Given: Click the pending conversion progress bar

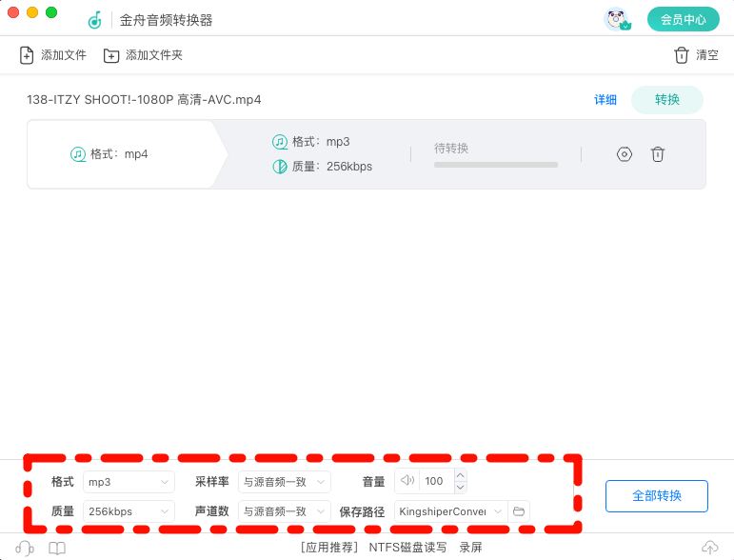Looking at the screenshot, I should [496, 165].
